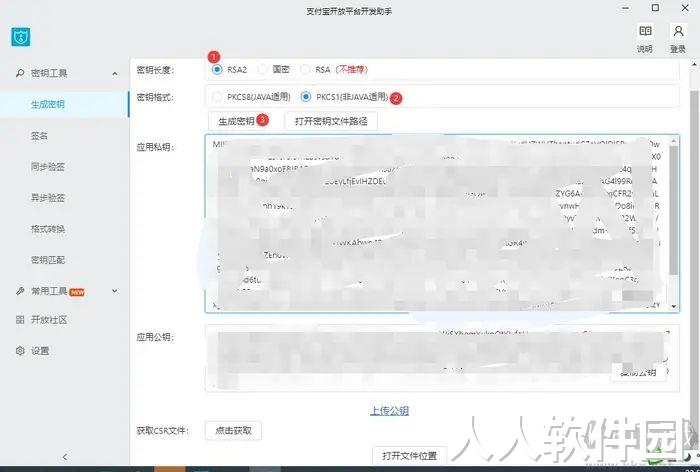
Task: Select the RSA2 key length option
Action: [x=217, y=70]
